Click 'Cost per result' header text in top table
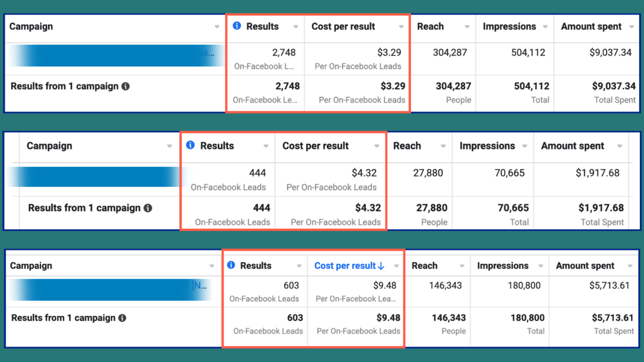 point(343,26)
